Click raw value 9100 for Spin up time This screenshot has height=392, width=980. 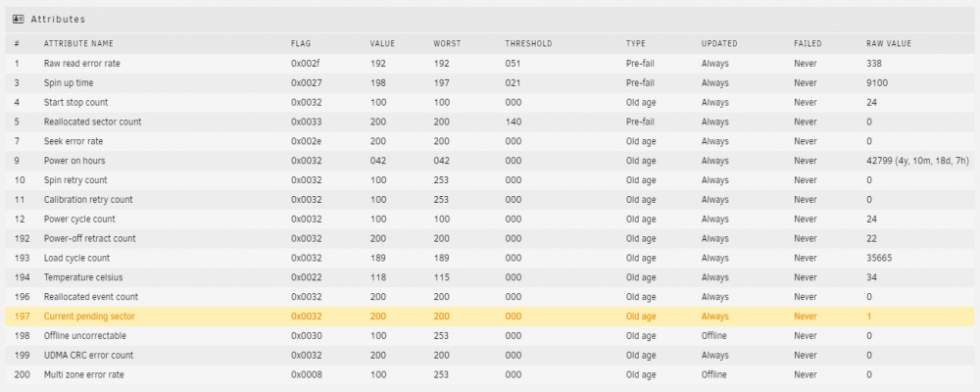point(877,82)
